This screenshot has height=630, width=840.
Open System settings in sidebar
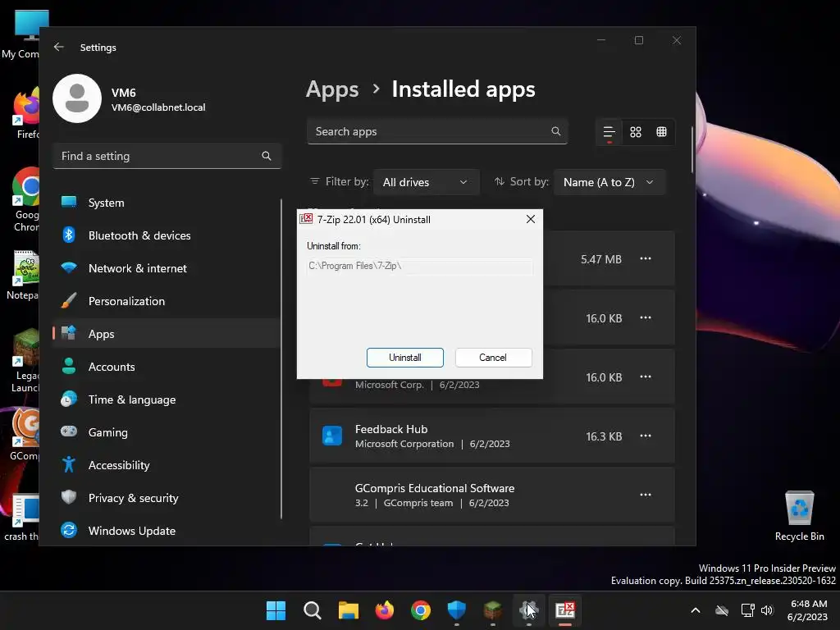(x=167, y=203)
